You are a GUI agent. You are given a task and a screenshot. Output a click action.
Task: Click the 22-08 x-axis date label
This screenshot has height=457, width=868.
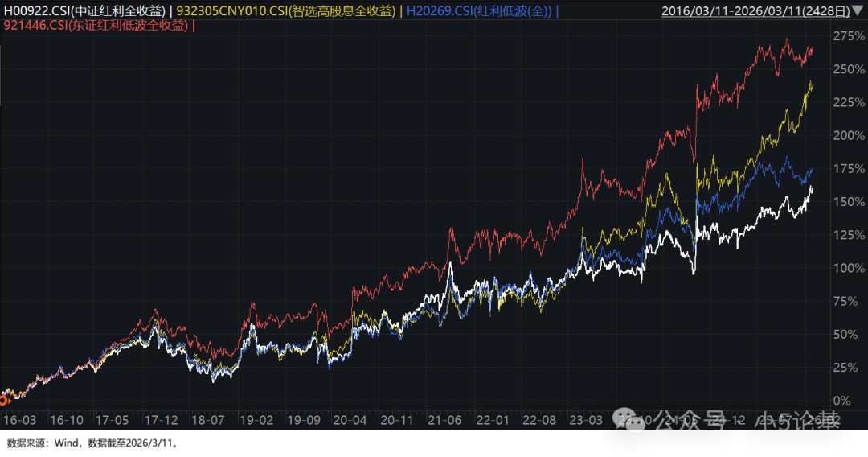tap(538, 420)
